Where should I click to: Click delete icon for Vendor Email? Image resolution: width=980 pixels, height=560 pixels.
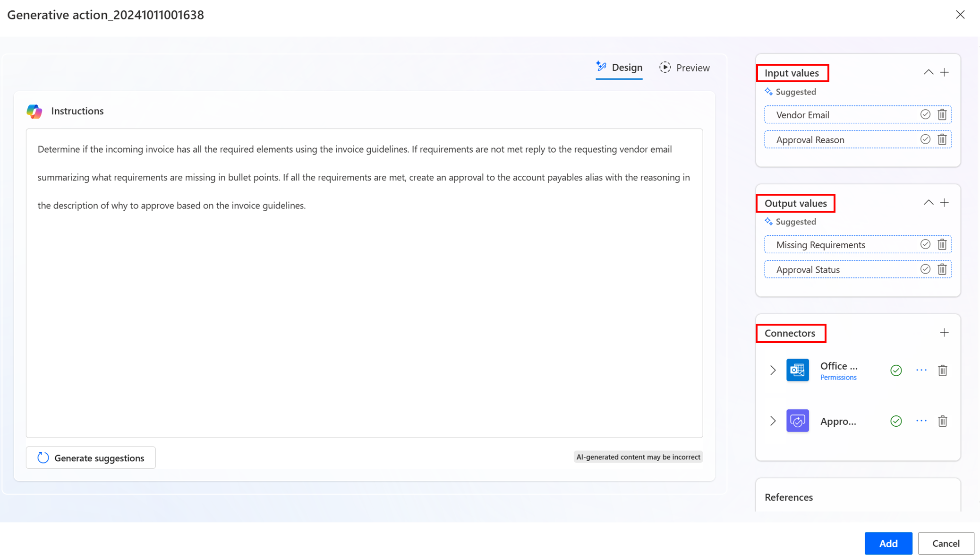click(942, 114)
